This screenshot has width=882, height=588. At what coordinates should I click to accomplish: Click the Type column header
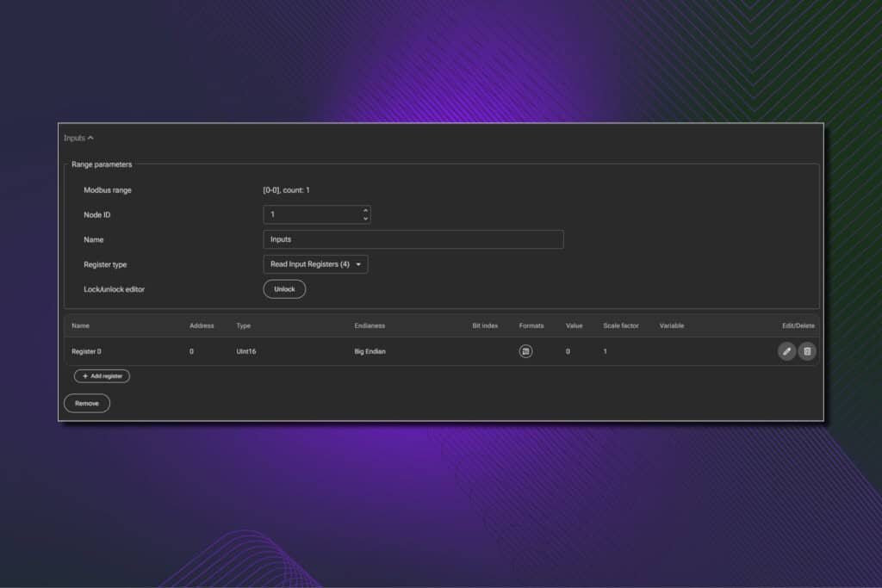[244, 325]
